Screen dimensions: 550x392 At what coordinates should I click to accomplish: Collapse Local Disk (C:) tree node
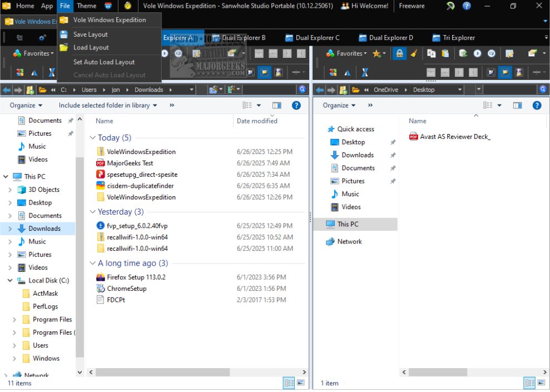point(10,280)
